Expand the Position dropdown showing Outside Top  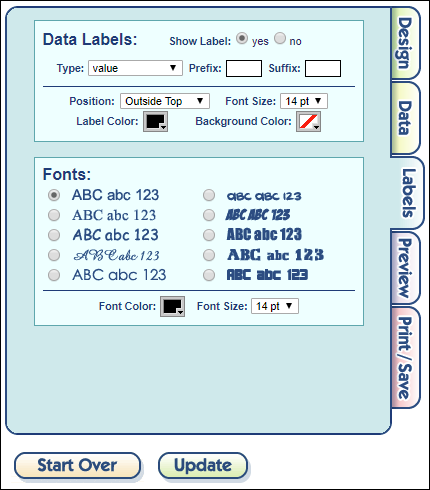(165, 101)
